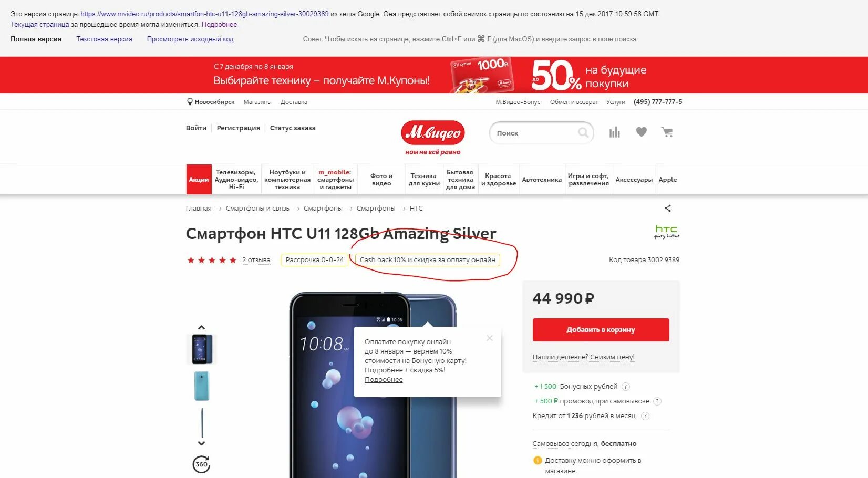Select the turquoise phone back thumbnail
The height and width of the screenshot is (478, 868).
[x=202, y=386]
